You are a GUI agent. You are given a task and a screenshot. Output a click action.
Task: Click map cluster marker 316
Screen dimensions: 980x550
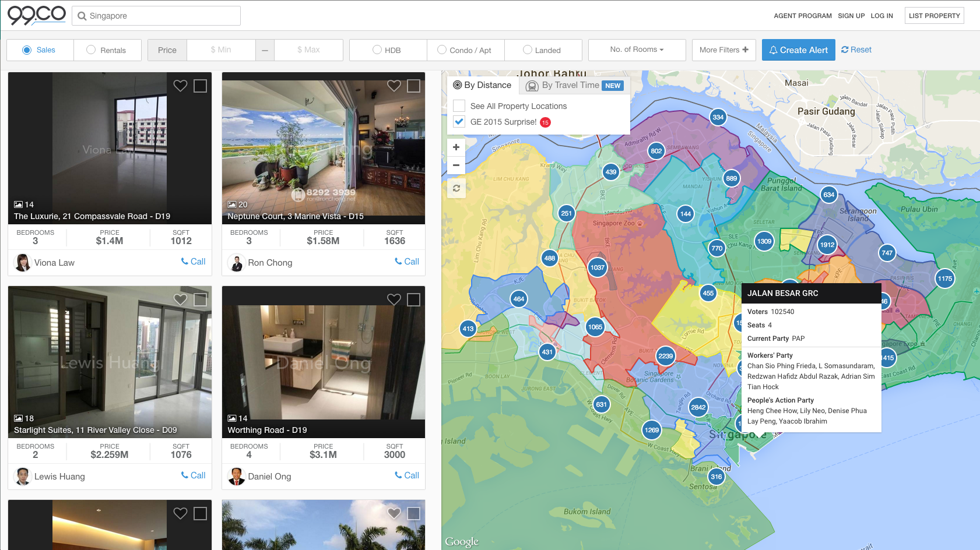pos(716,477)
